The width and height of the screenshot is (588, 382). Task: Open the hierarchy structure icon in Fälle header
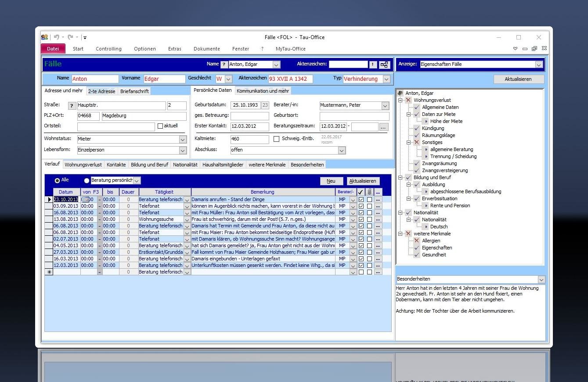384,65
